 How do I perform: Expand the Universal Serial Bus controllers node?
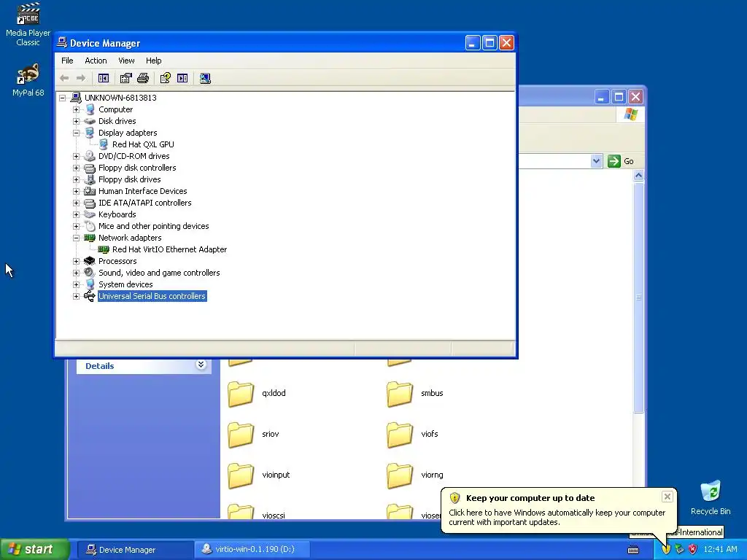pos(76,296)
